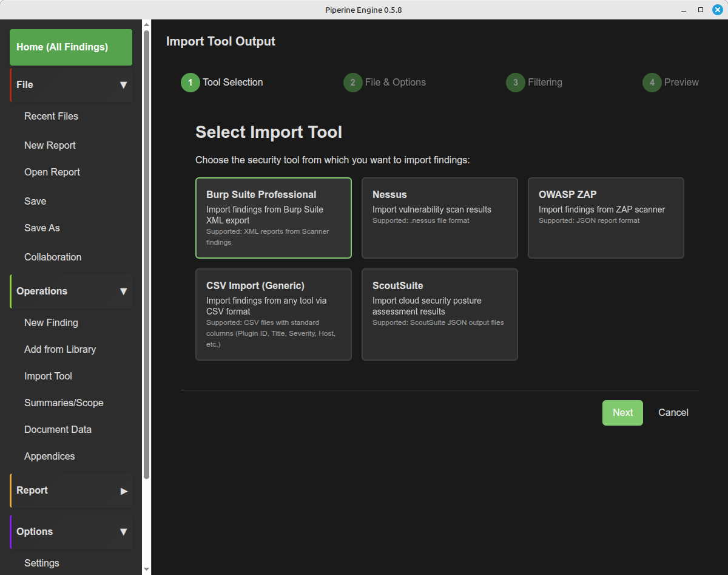728x575 pixels.
Task: Select the Burp Suite Professional card
Action: [x=273, y=218]
